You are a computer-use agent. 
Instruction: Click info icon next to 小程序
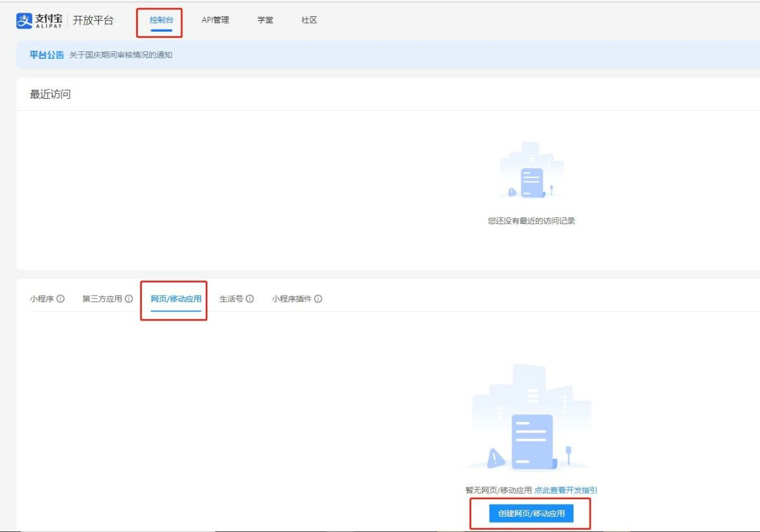(61, 299)
